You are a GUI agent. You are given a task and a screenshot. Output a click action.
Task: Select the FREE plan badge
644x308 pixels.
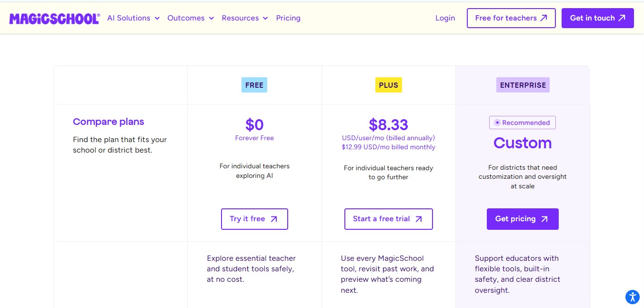[x=254, y=85]
